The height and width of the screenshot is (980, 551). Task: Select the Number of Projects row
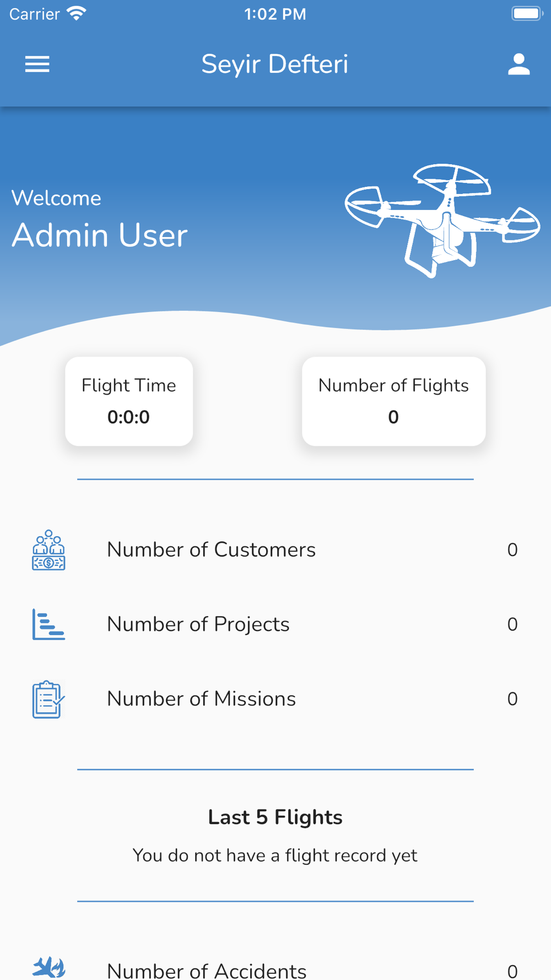[275, 624]
